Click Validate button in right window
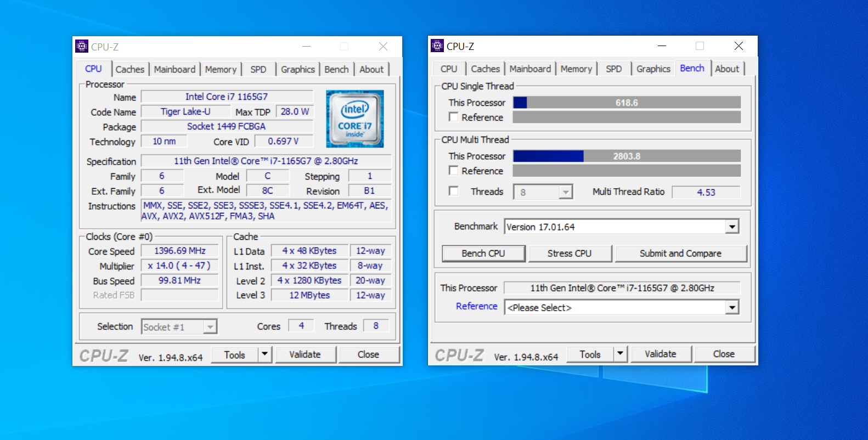The image size is (868, 440). pyautogui.click(x=661, y=354)
